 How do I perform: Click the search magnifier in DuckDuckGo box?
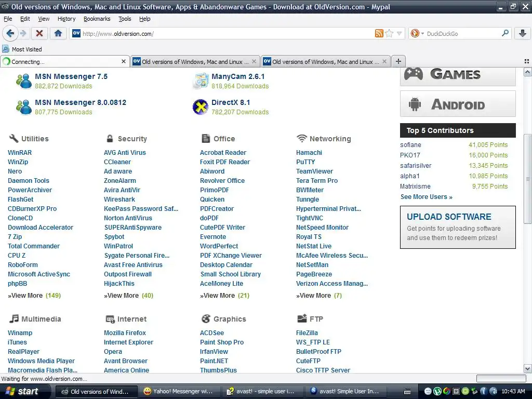pos(505,33)
